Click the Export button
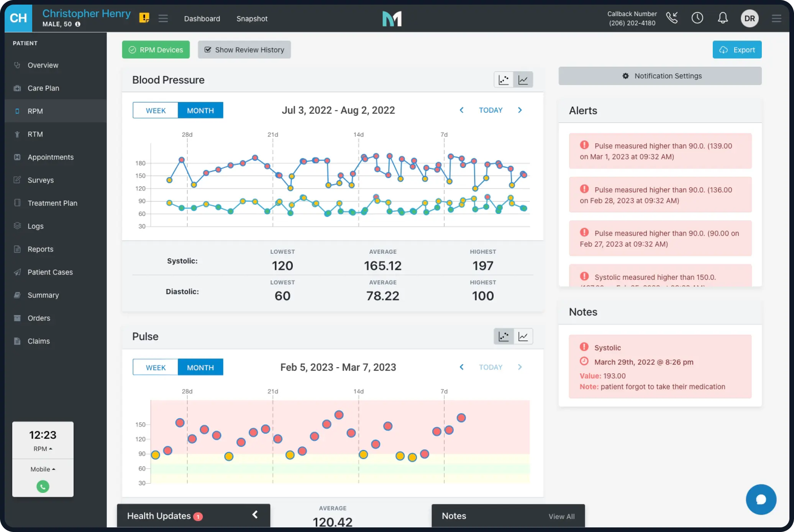The height and width of the screenshot is (532, 794). [737, 50]
